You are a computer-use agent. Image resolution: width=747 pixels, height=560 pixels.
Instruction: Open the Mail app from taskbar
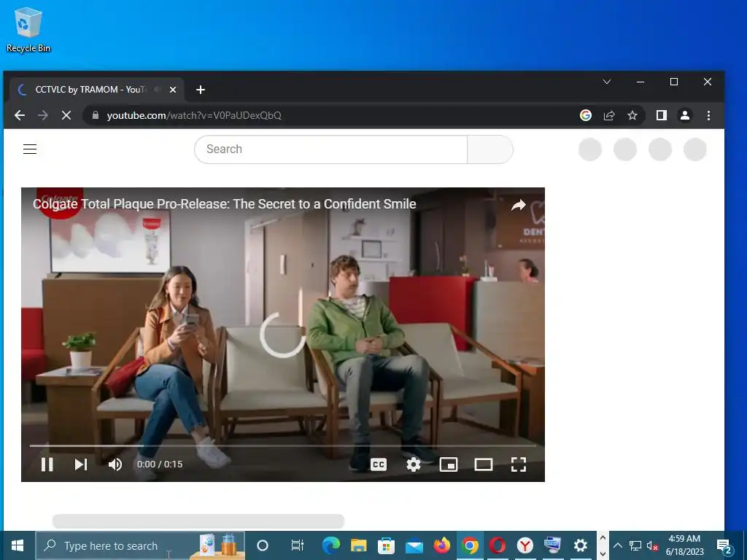pos(414,545)
